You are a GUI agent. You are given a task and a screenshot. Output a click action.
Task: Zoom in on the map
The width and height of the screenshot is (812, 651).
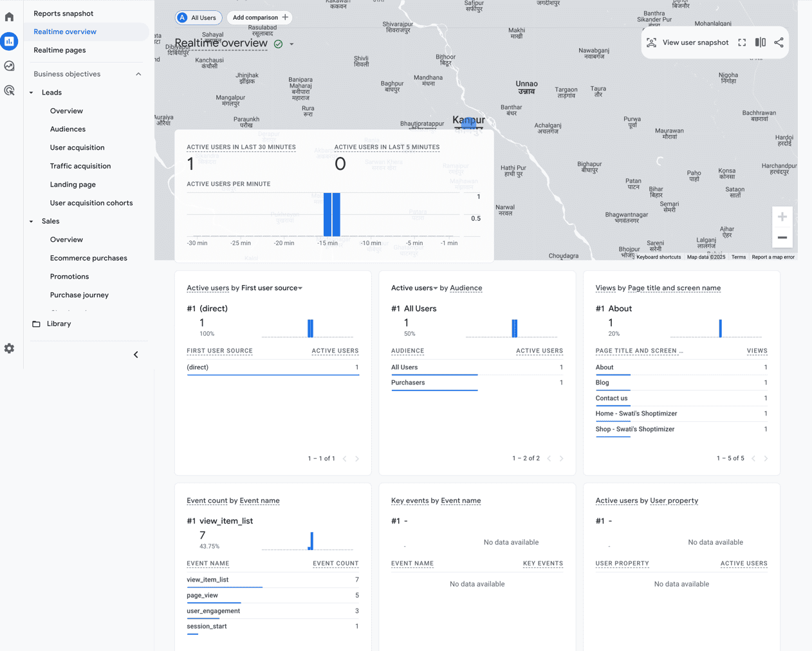click(782, 217)
